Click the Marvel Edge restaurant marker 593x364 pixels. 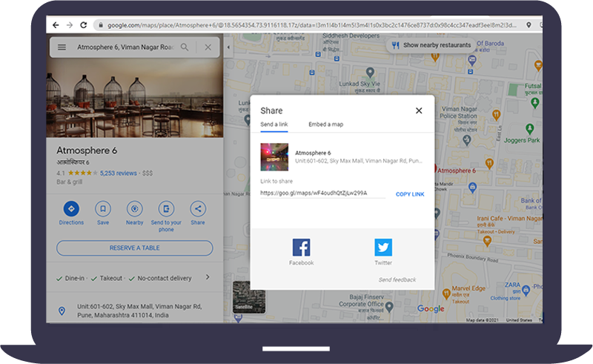(446, 294)
